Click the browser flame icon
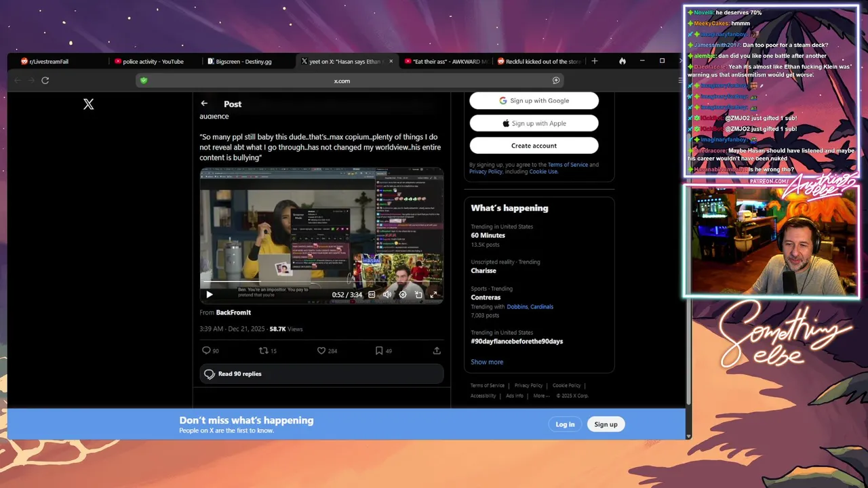The height and width of the screenshot is (488, 868). 623,61
